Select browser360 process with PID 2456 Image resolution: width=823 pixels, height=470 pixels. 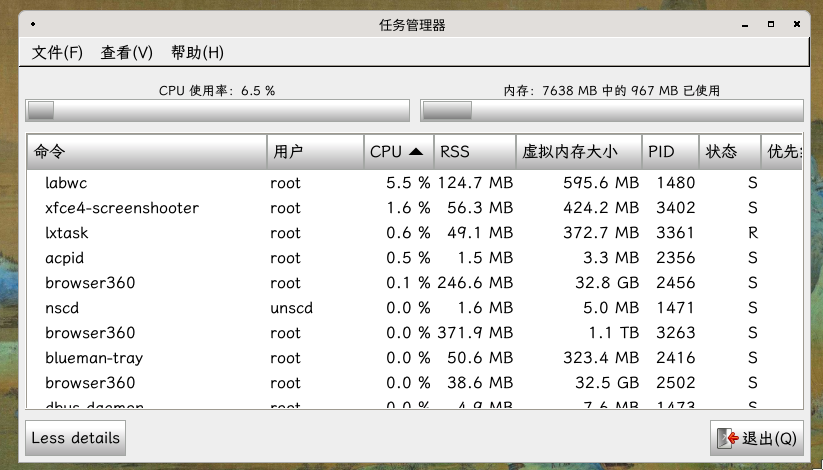coord(414,283)
